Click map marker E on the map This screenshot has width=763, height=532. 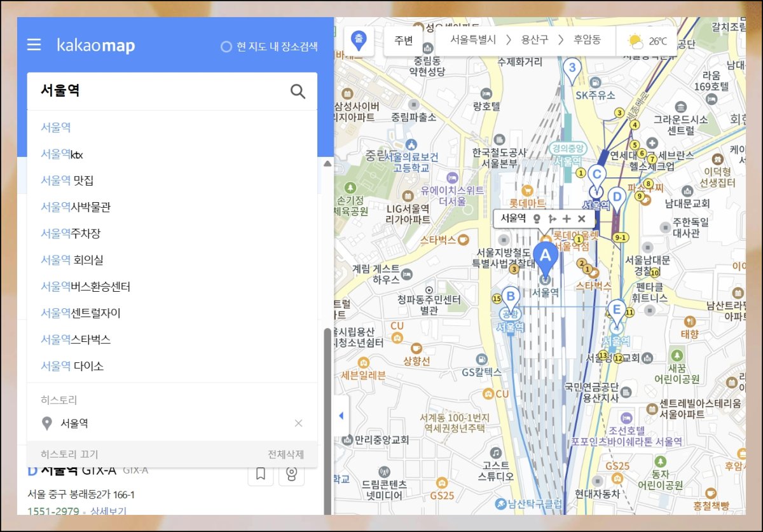(615, 313)
